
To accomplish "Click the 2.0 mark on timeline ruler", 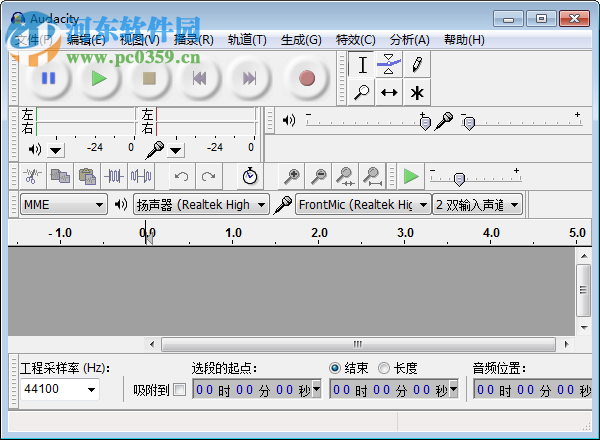I will click(x=319, y=233).
